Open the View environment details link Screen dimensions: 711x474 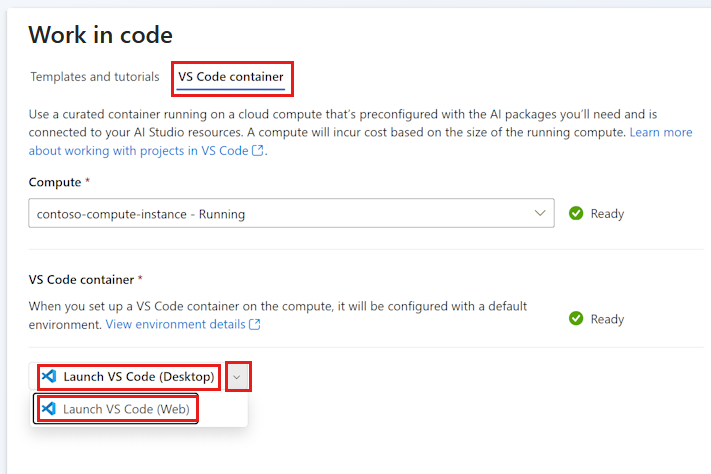click(x=175, y=324)
